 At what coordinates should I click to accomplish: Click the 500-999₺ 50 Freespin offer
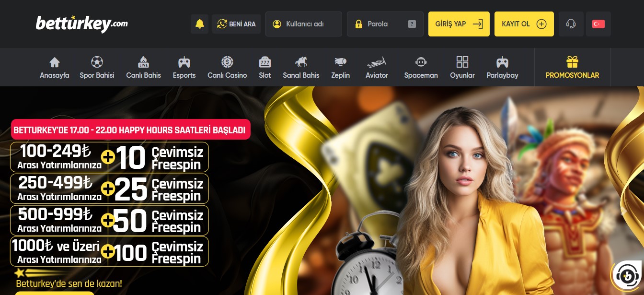click(110, 220)
